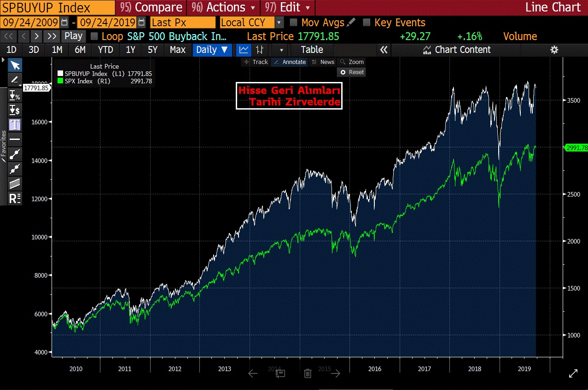Open the Chart Content panel
The width and height of the screenshot is (588, 390).
[x=457, y=50]
